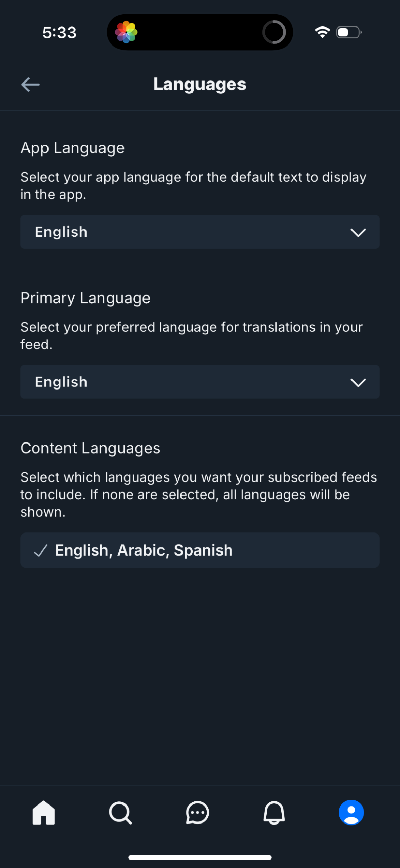
Task: Click the back arrow to leave Languages
Action: (30, 84)
